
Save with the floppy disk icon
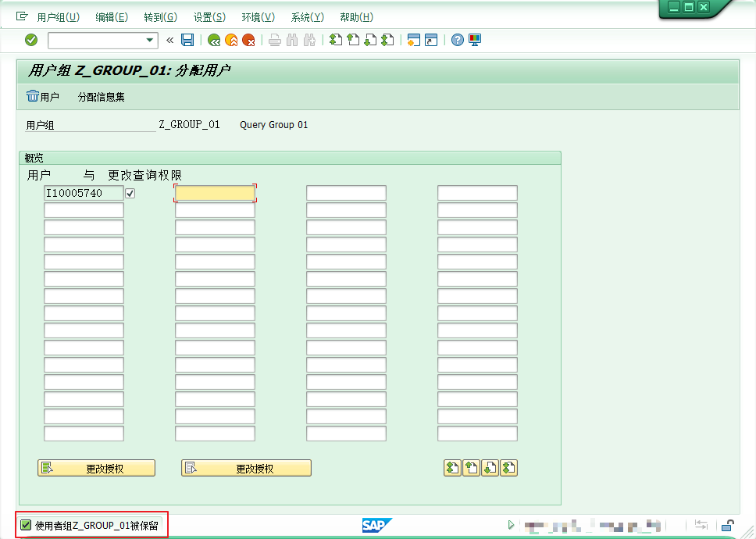(x=187, y=40)
